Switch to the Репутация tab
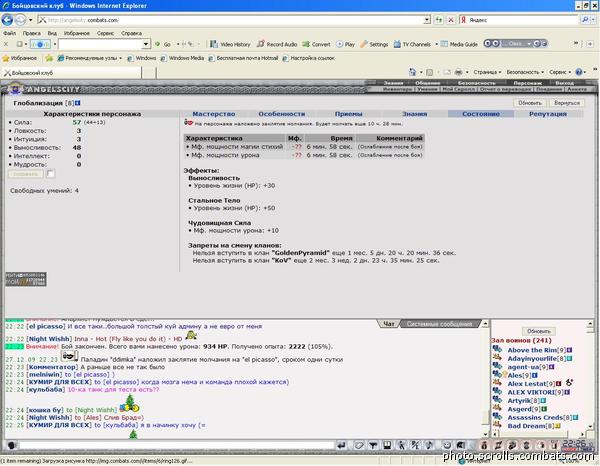600x466 pixels. 548,114
